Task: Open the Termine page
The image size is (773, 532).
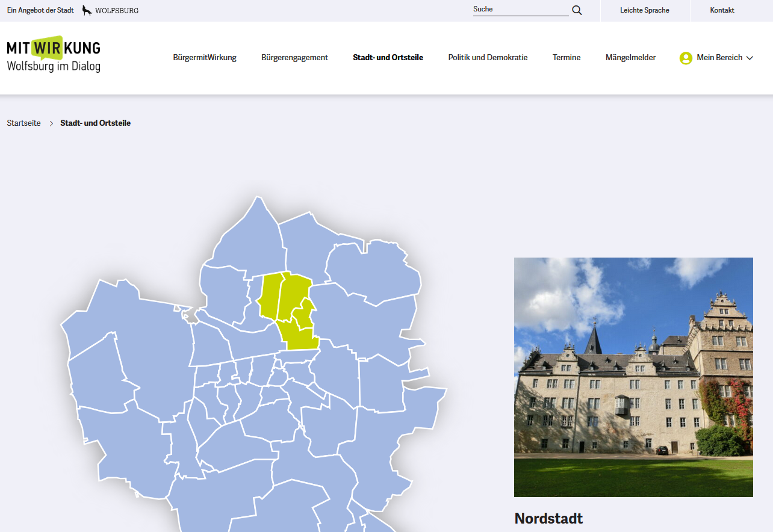Action: coord(567,58)
